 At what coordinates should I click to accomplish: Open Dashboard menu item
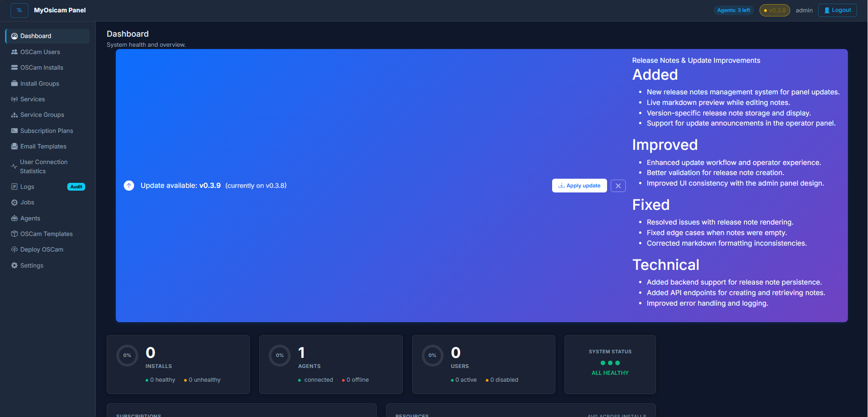coord(48,36)
